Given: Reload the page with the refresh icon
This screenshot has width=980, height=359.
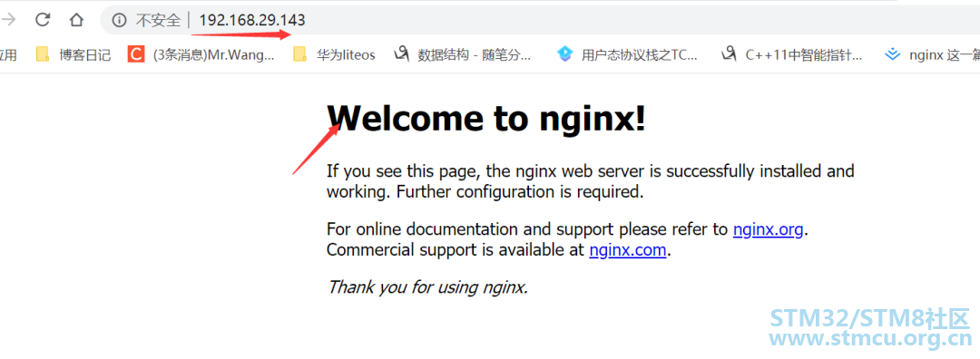Looking at the screenshot, I should click(x=43, y=20).
